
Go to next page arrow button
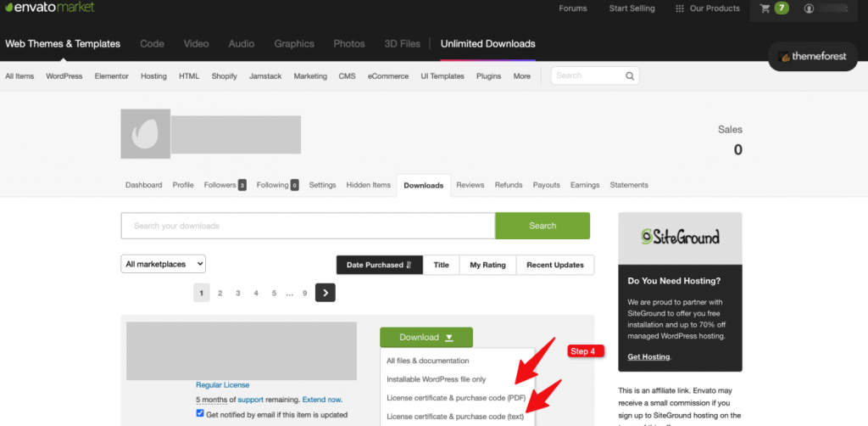[x=325, y=293]
